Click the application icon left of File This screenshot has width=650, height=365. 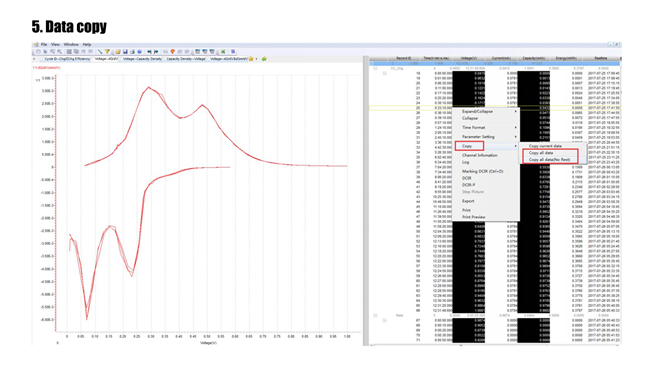click(x=36, y=44)
